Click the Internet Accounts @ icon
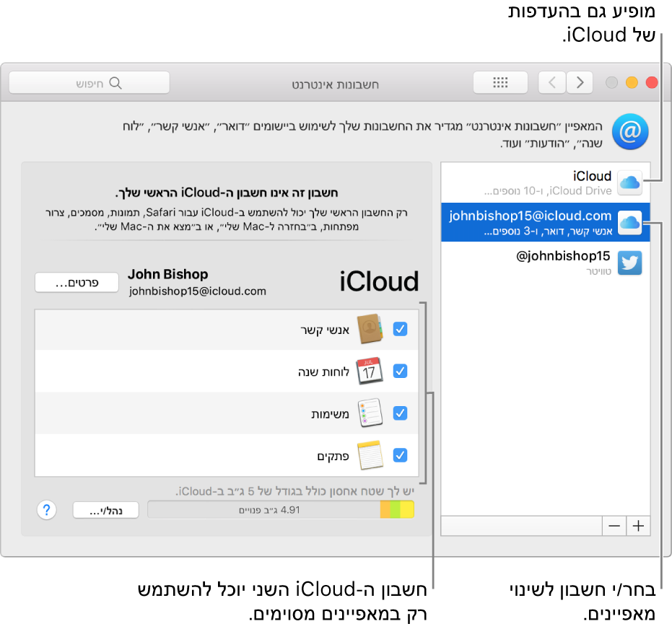Viewport: 672px width, 629px height. pyautogui.click(x=629, y=132)
